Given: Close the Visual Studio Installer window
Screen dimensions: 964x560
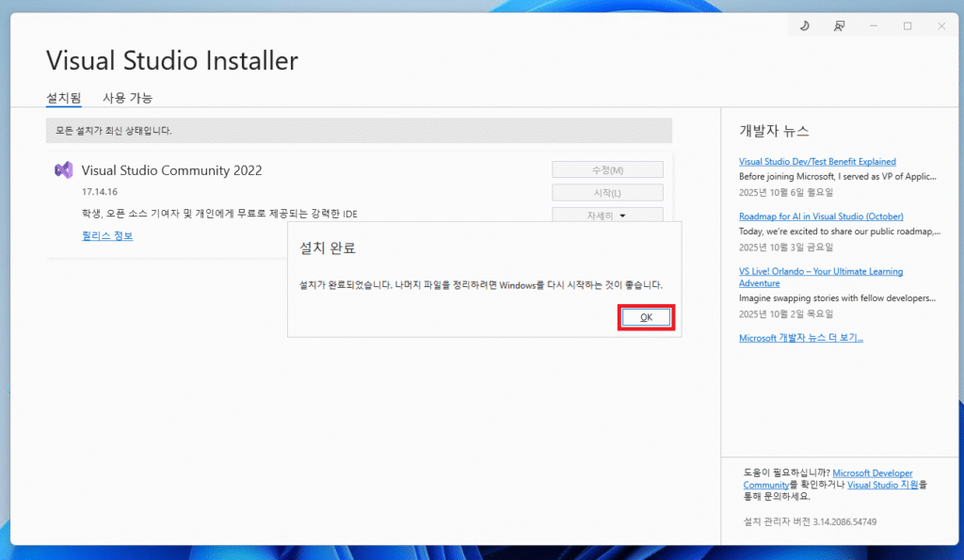Looking at the screenshot, I should click(941, 26).
